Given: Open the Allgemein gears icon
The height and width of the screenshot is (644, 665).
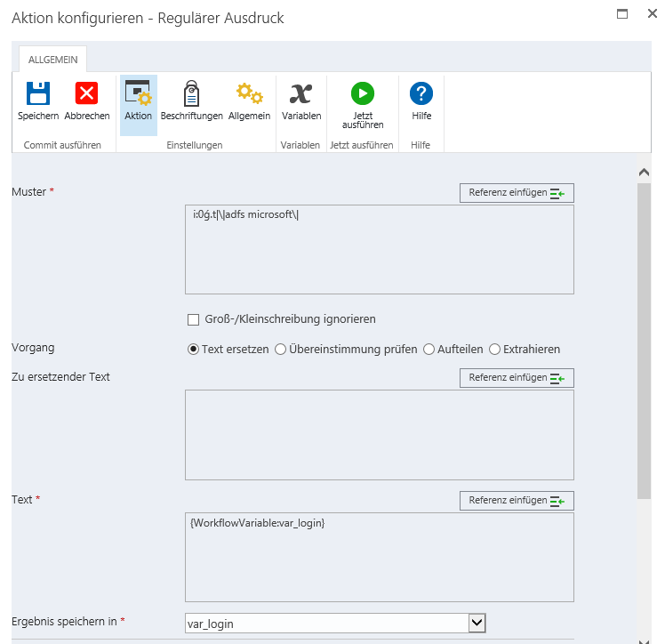Looking at the screenshot, I should click(249, 93).
